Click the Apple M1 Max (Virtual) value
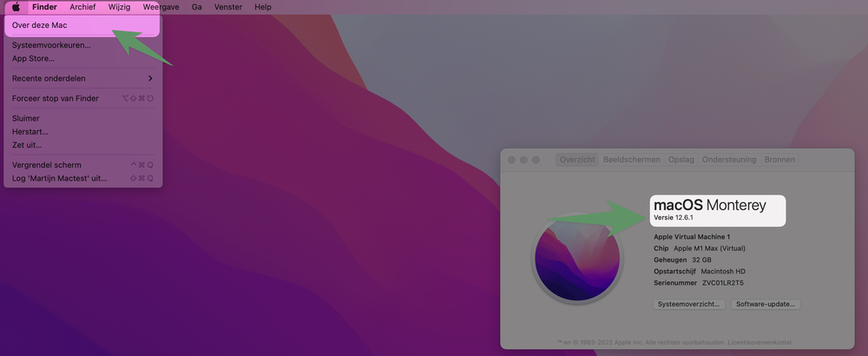Image resolution: width=868 pixels, height=356 pixels. pos(709,248)
